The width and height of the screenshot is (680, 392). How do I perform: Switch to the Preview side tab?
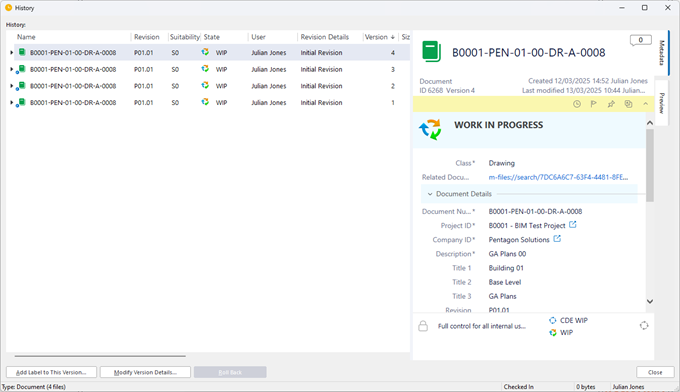coord(662,103)
